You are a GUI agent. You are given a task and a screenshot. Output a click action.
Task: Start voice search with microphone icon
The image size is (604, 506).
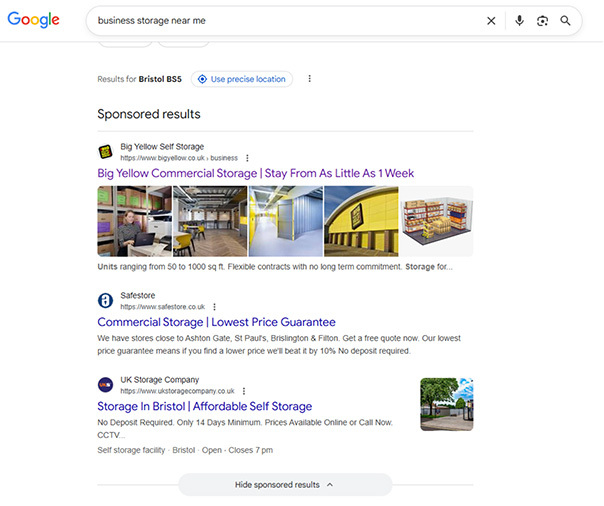pos(519,21)
